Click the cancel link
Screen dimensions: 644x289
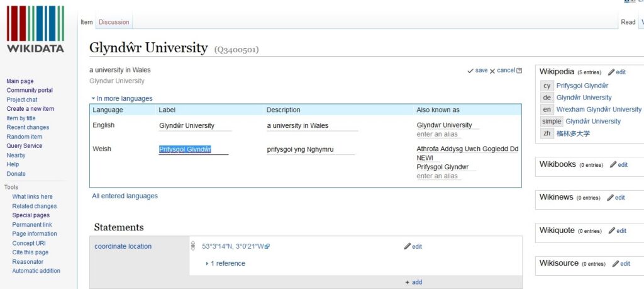coord(506,71)
